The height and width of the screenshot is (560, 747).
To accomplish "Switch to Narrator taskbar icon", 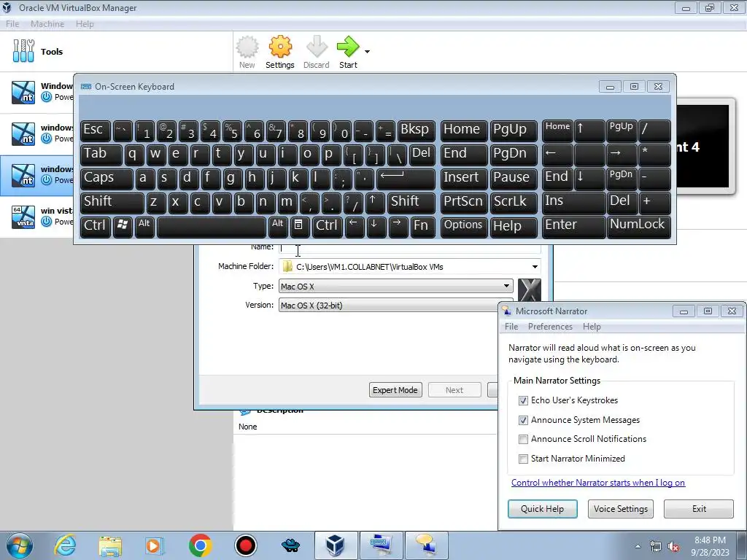I will click(x=426, y=545).
